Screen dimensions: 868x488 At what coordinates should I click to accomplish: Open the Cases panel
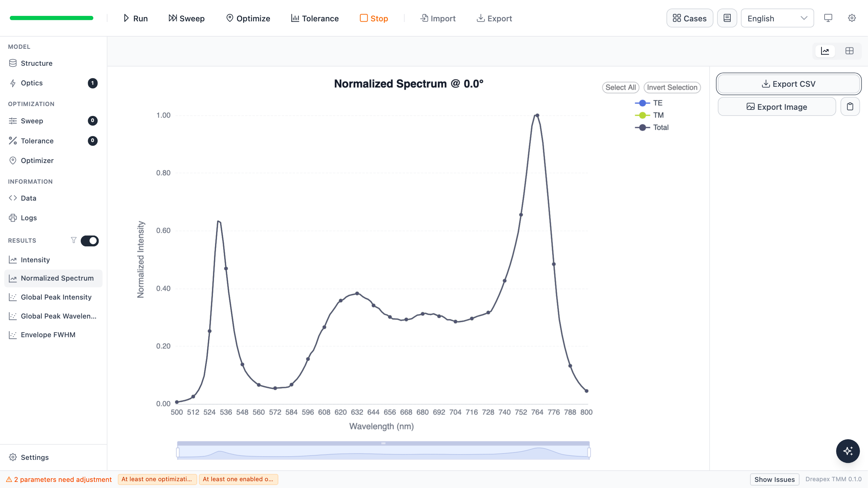tap(690, 18)
